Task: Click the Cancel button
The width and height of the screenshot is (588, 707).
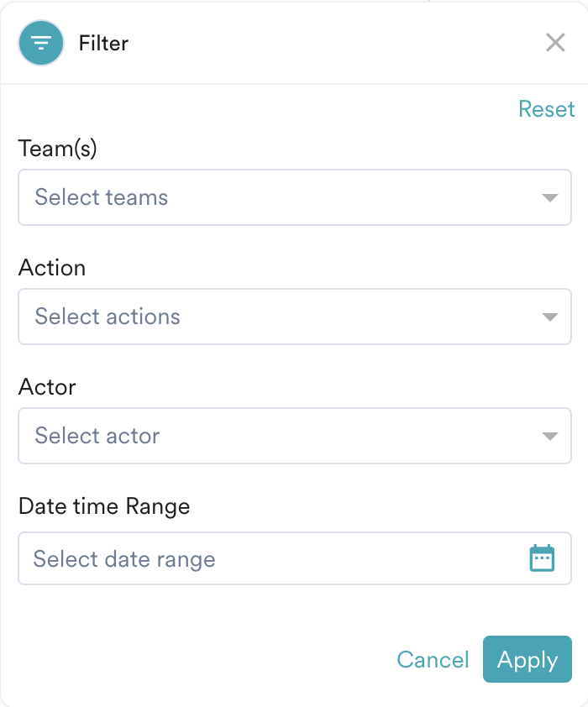Action: (433, 660)
